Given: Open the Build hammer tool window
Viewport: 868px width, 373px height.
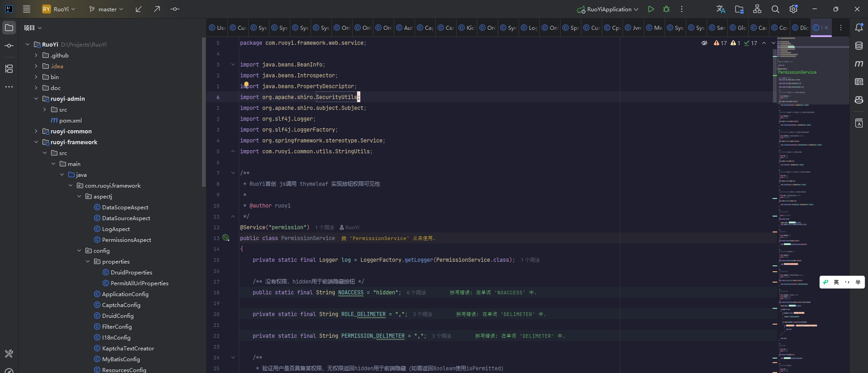Looking at the screenshot, I should coord(9,354).
